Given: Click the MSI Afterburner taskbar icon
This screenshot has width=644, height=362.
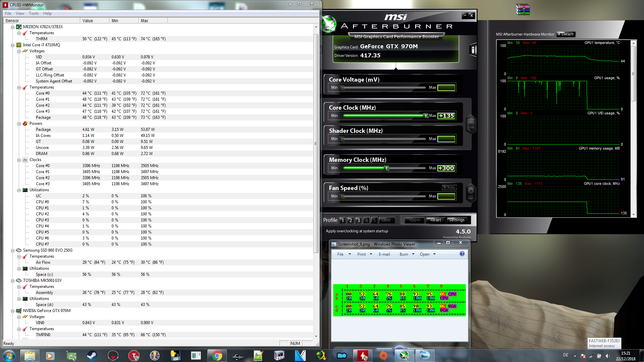Looking at the screenshot, I should [404, 356].
